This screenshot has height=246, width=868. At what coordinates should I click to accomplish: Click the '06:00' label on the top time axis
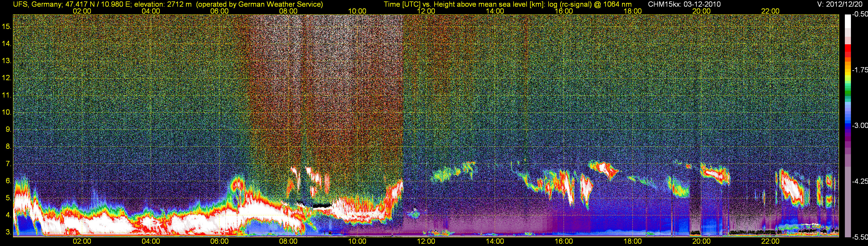tap(219, 11)
